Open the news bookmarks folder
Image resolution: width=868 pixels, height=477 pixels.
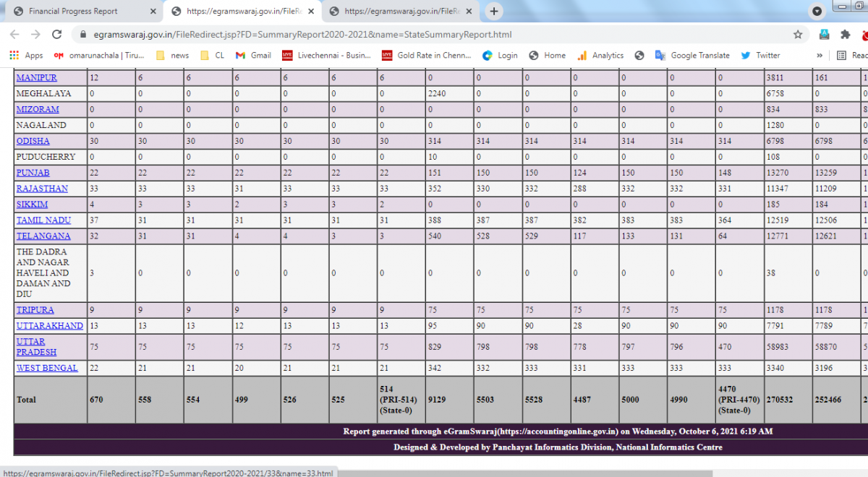pyautogui.click(x=172, y=56)
